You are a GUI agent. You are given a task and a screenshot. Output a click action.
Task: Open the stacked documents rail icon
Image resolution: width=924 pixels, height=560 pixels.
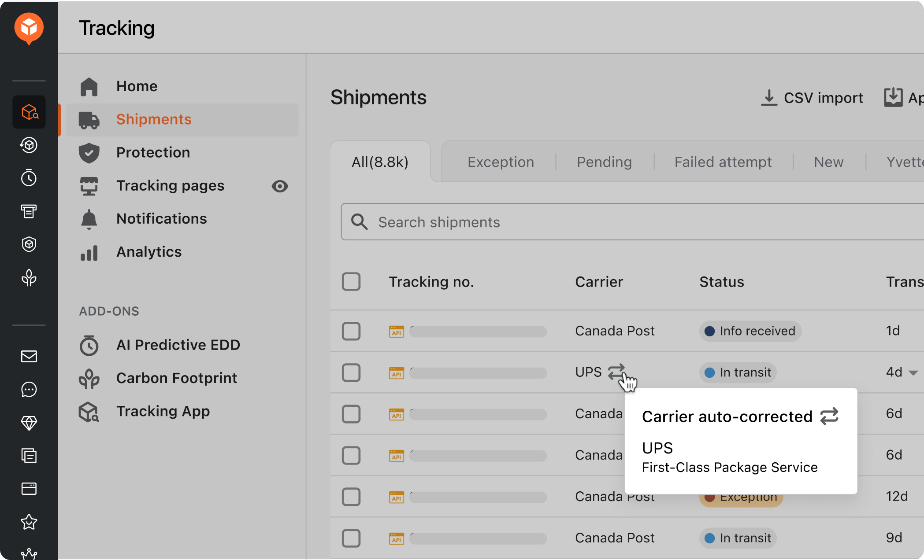click(29, 456)
